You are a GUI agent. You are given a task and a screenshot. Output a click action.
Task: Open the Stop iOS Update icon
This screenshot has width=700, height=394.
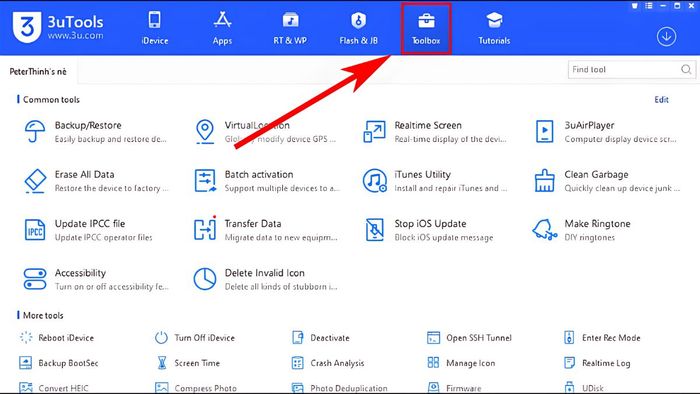coord(374,230)
